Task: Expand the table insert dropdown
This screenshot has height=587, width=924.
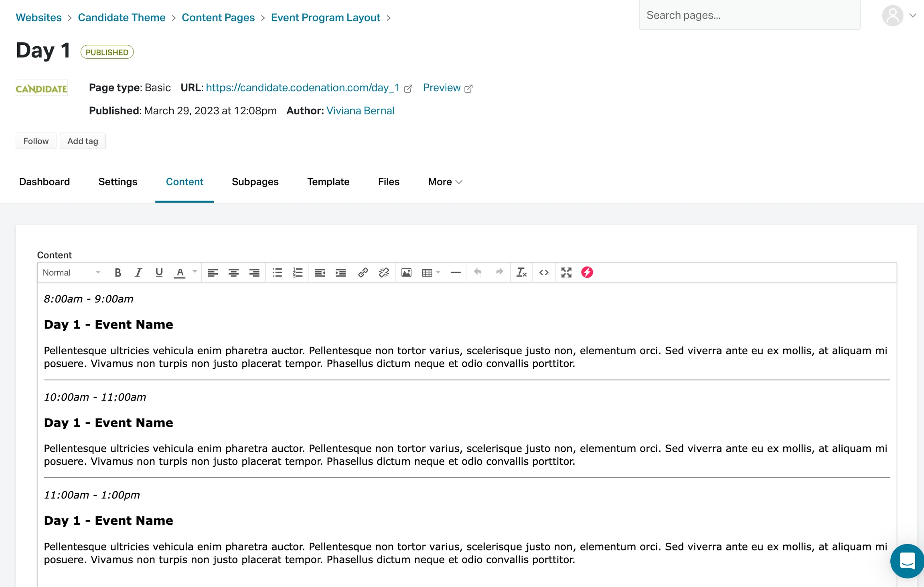Action: (438, 272)
